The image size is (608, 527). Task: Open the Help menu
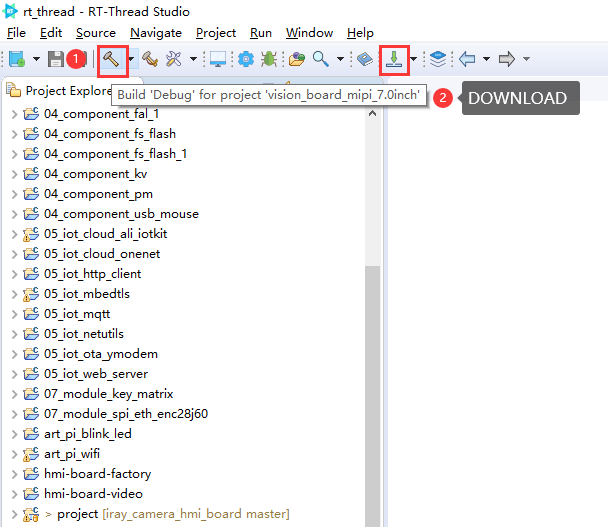pyautogui.click(x=360, y=33)
